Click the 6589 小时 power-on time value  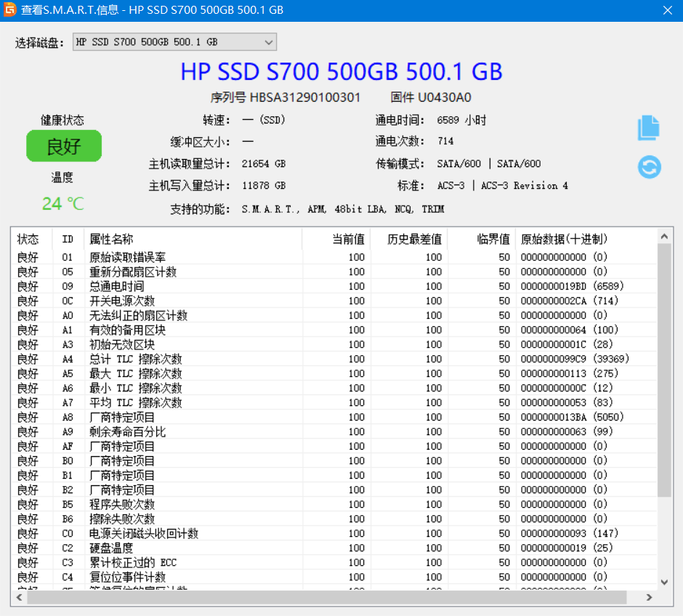461,120
